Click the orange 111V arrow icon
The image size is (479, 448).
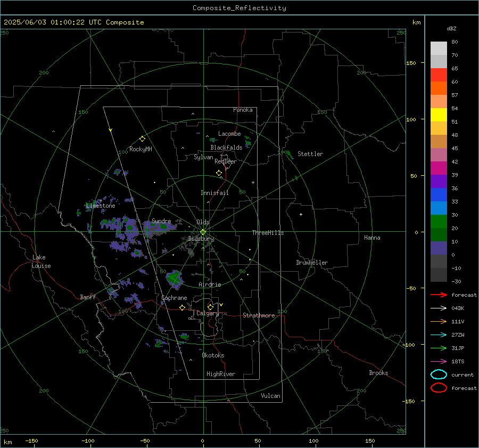[x=439, y=321]
